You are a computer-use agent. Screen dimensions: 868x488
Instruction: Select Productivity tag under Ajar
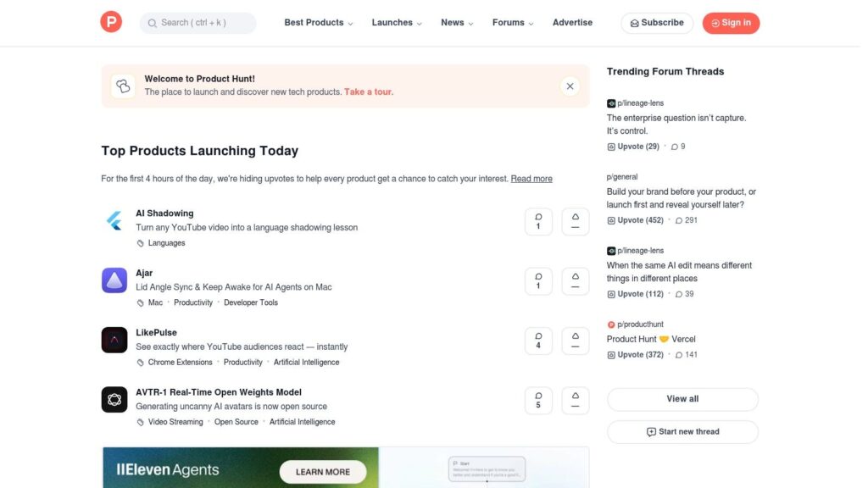pos(193,302)
